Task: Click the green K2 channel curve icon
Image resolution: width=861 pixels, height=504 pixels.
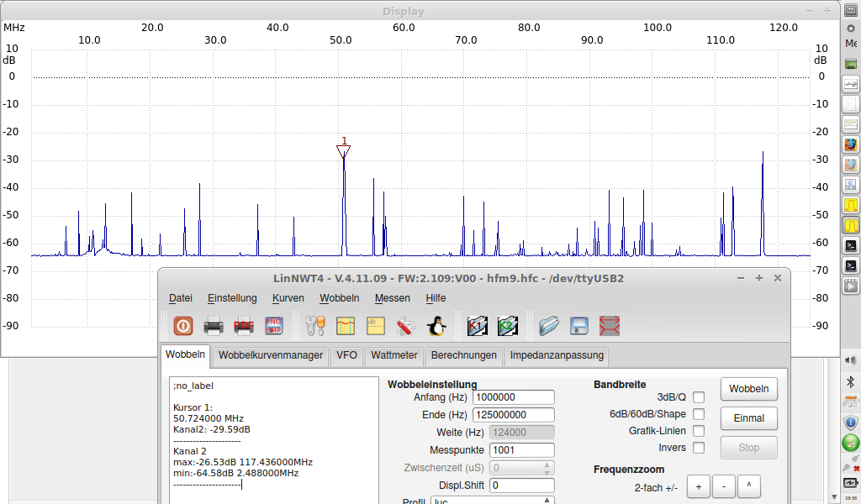Action: point(507,325)
